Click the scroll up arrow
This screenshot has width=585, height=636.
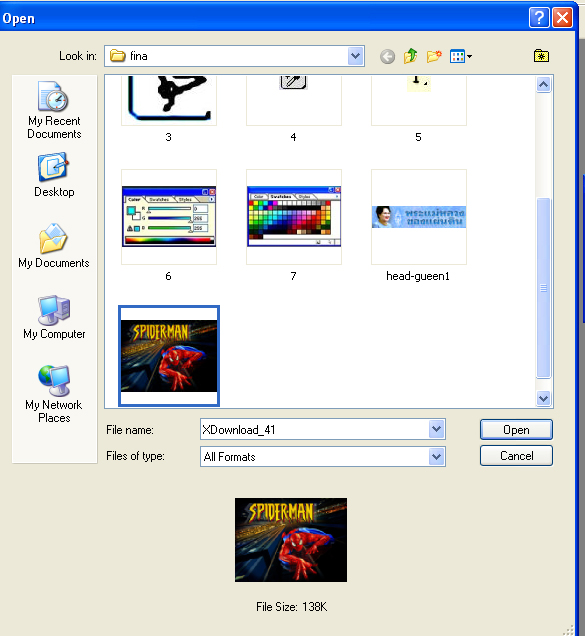[543, 84]
